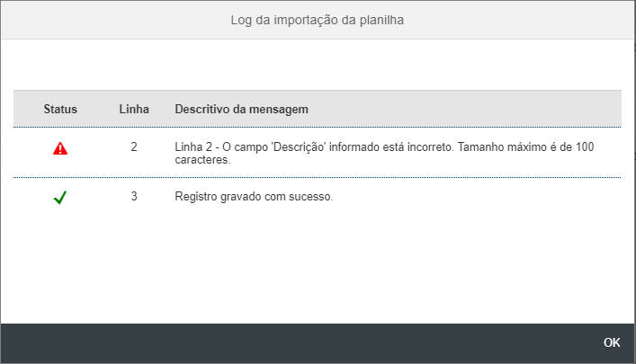Select the Descritivo da mensagem header
The image size is (636, 364).
click(242, 109)
